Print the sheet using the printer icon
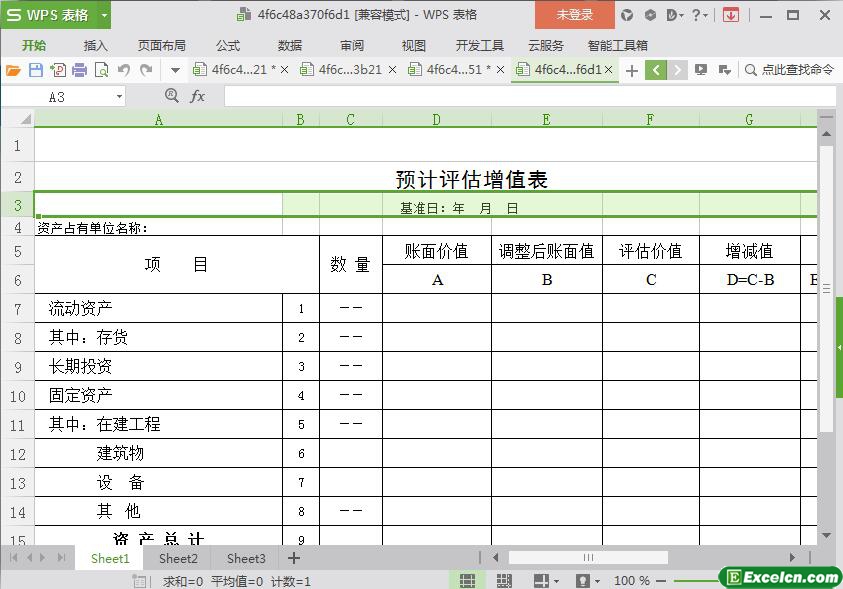 [80, 70]
